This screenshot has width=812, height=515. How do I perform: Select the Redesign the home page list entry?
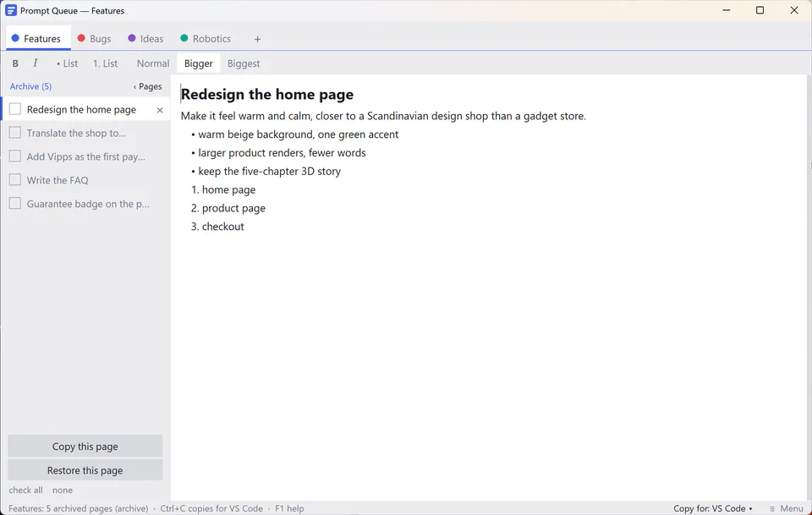click(x=85, y=109)
